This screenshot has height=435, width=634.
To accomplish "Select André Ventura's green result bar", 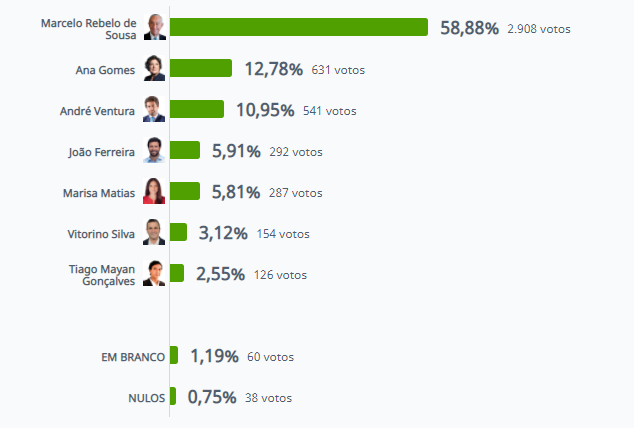I will (197, 109).
